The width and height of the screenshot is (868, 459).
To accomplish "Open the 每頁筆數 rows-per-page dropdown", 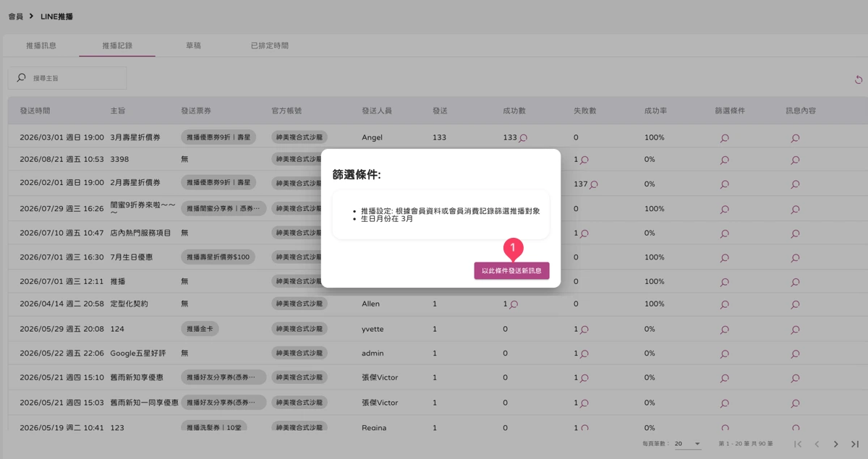I will pyautogui.click(x=688, y=444).
